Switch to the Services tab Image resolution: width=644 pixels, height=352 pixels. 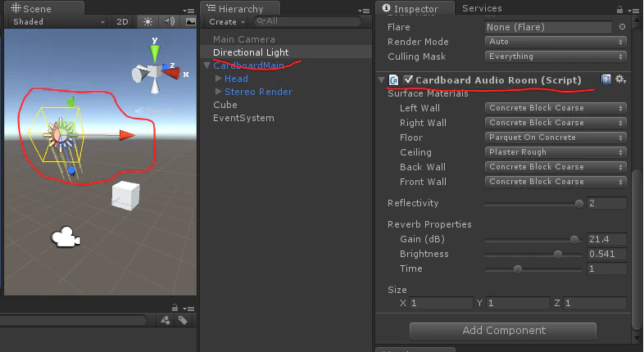pos(482,8)
